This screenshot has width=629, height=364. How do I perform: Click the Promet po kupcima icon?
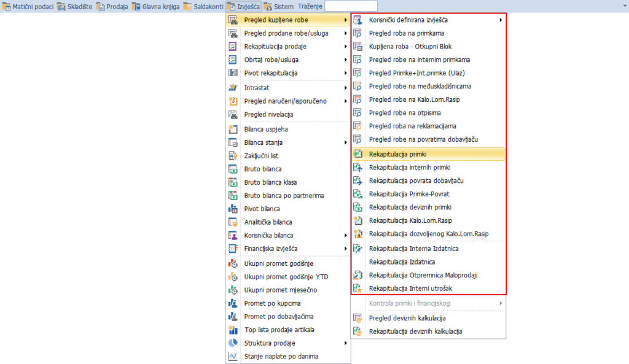click(233, 303)
